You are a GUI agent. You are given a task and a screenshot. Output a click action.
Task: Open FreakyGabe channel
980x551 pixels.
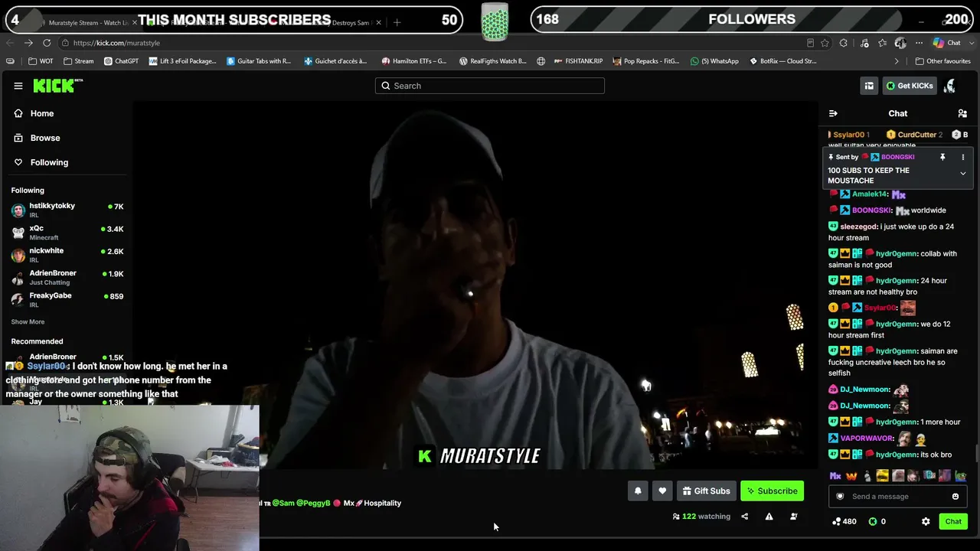click(67, 299)
